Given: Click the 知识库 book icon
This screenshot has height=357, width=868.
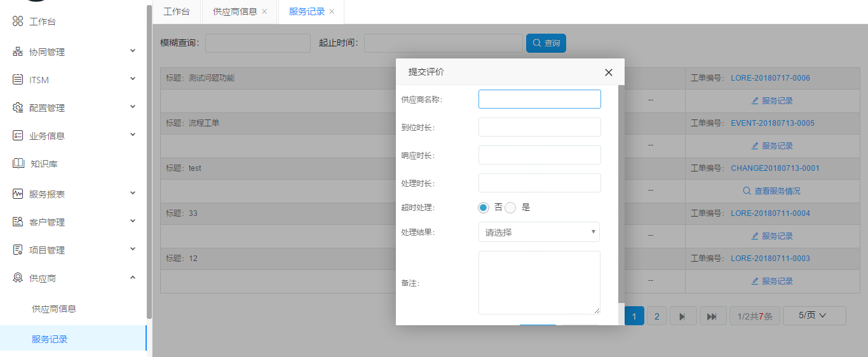Looking at the screenshot, I should click(x=18, y=164).
